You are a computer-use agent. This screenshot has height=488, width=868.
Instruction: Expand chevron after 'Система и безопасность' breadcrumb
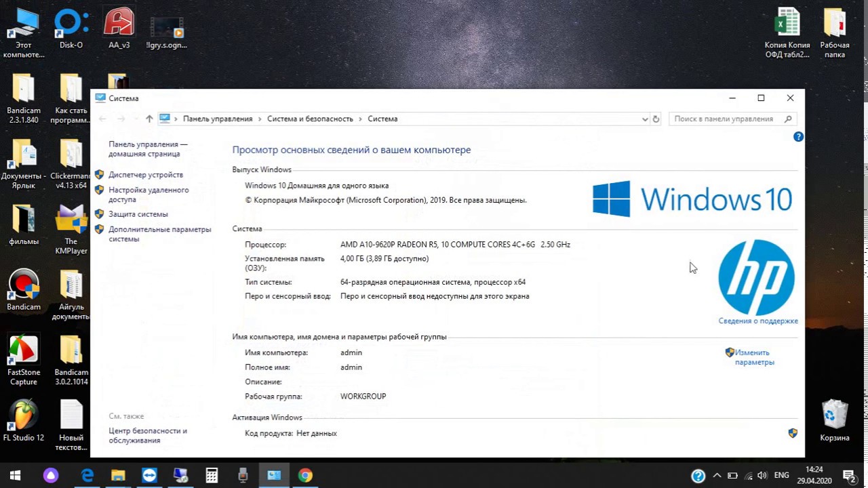coord(361,119)
